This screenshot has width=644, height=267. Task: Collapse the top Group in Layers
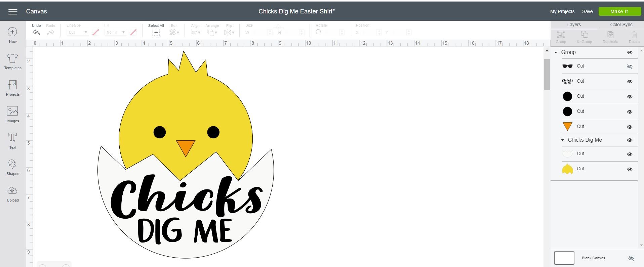pos(556,52)
